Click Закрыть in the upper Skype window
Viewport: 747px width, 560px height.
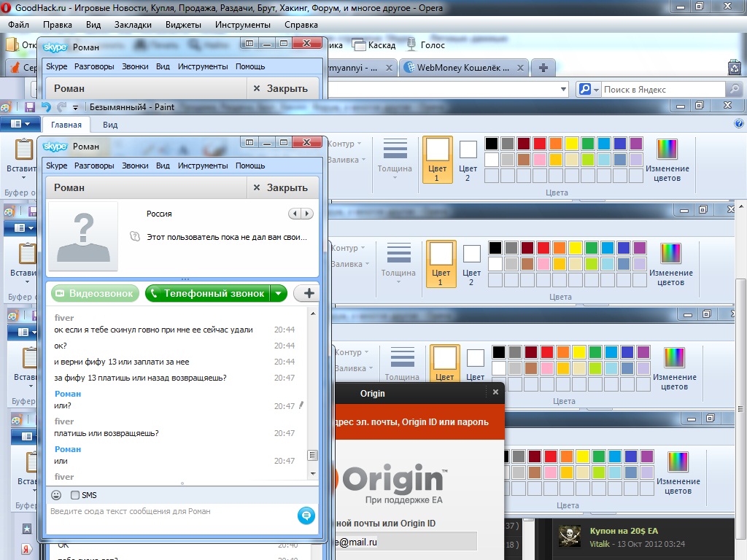(x=282, y=88)
